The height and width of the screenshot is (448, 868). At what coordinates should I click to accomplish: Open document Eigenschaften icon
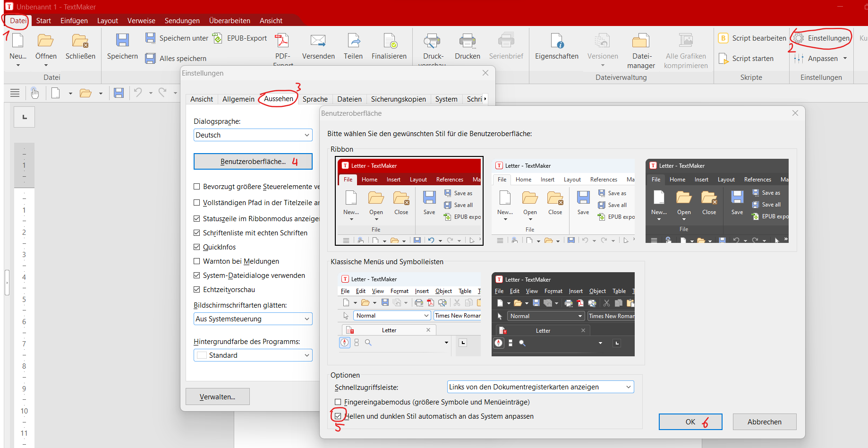click(x=557, y=41)
